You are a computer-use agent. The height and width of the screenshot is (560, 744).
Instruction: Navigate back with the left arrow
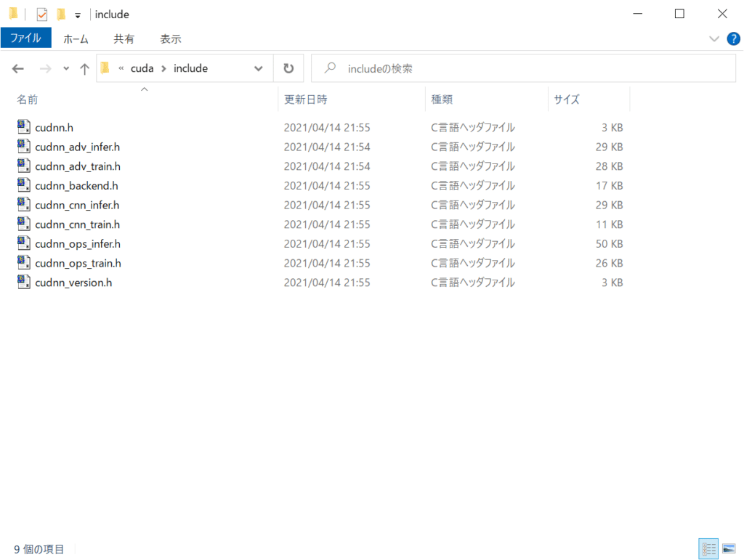click(x=18, y=68)
